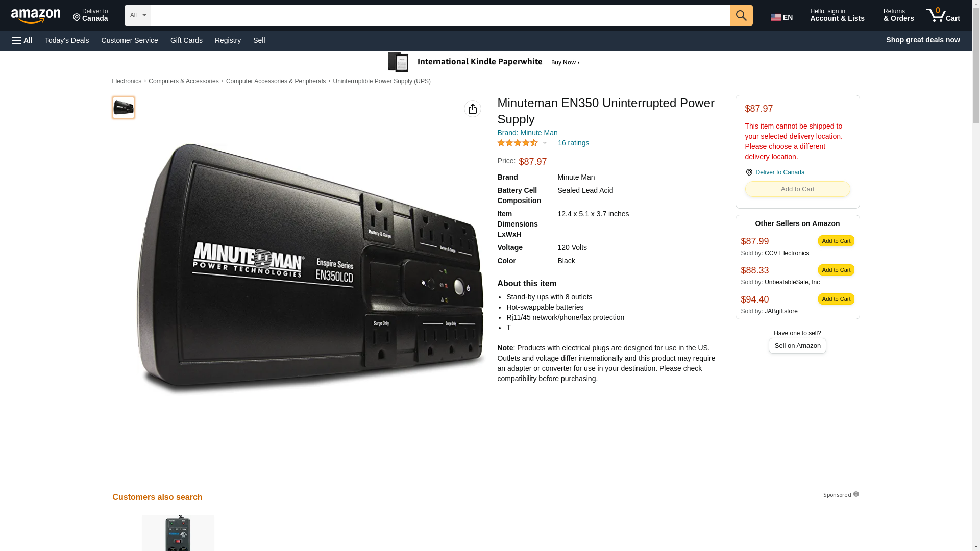
Task: Click the Deliver to Canada link in the buy box
Action: (x=779, y=172)
